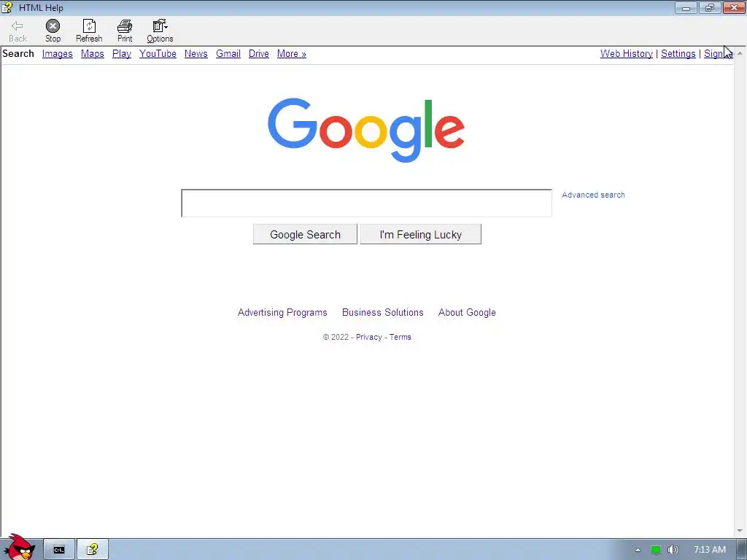The image size is (747, 560).
Task: Open the Angry Birds start button
Action: (18, 548)
